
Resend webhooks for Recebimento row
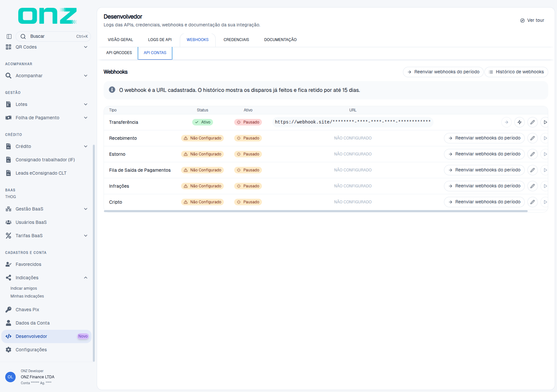(x=484, y=138)
